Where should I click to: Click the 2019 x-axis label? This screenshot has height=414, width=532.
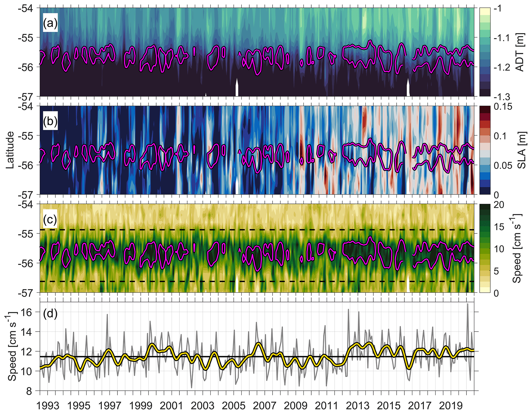point(451,406)
